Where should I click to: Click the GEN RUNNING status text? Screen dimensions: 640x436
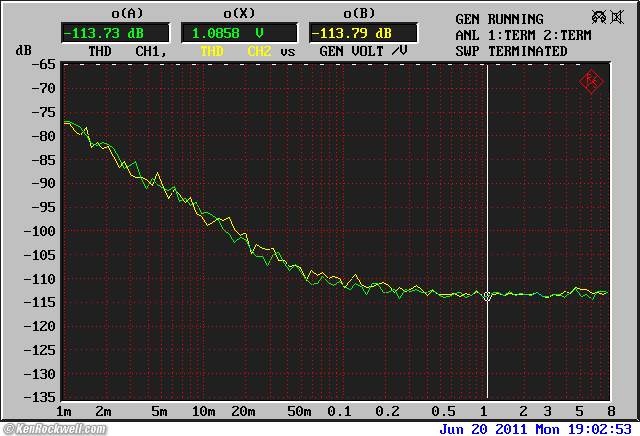[x=499, y=19]
